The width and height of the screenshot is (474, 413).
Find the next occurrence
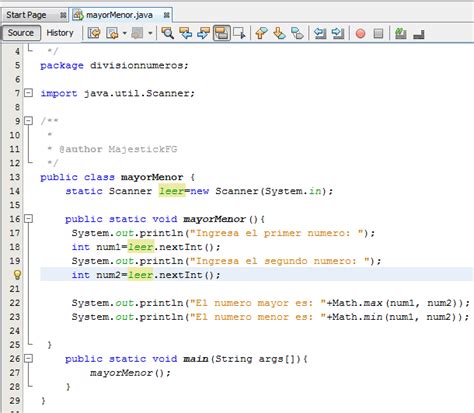pos(203,33)
